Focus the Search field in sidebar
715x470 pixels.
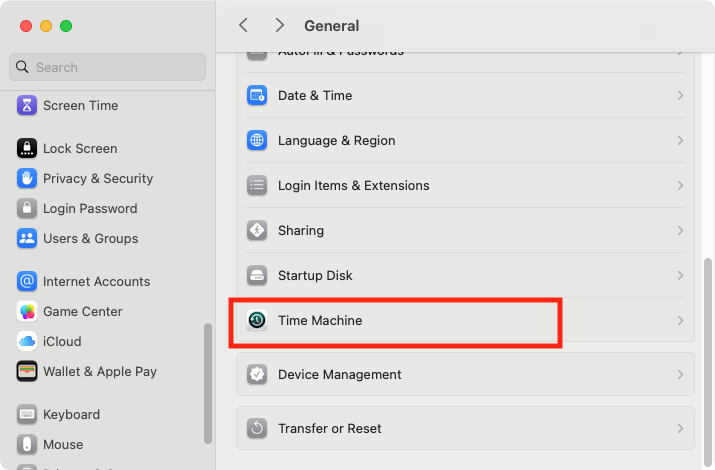(108, 67)
